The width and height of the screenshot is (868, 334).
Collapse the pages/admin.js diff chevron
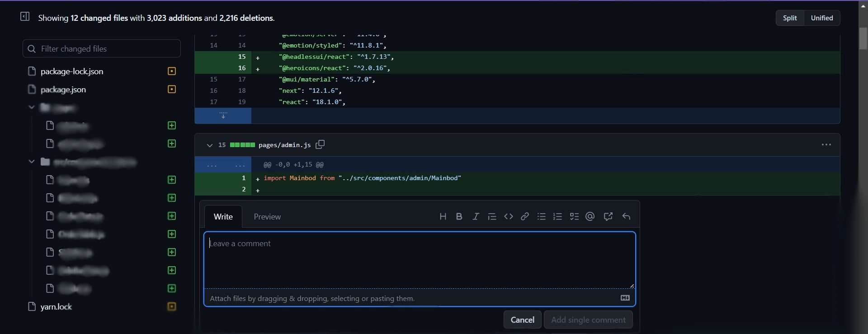[209, 145]
